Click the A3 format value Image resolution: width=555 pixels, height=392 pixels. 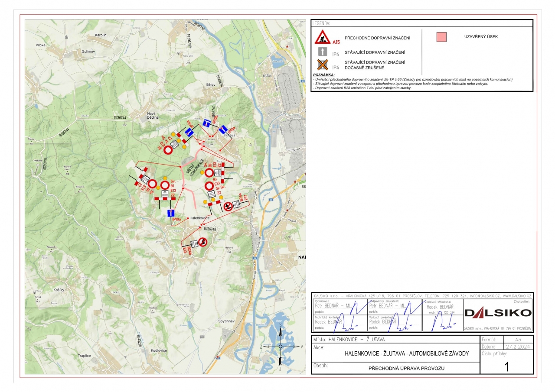(518, 340)
